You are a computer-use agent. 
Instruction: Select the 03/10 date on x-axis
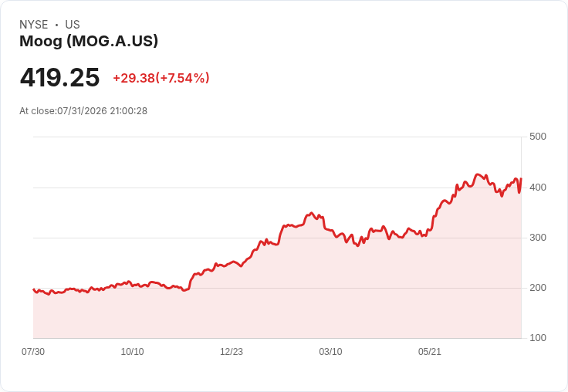click(x=330, y=351)
